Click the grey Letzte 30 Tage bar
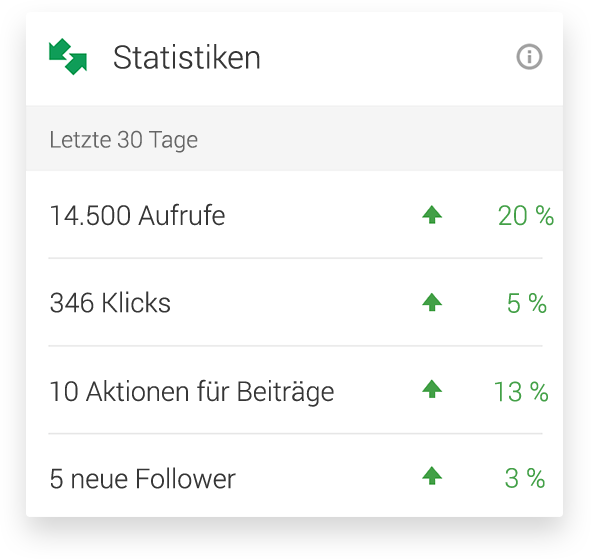The height and width of the screenshot is (559, 591). [x=294, y=138]
